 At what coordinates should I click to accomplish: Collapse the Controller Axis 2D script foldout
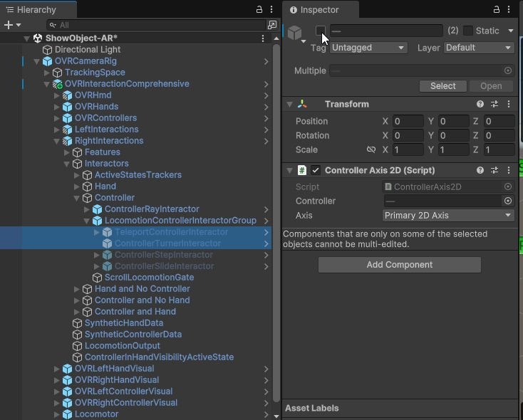pos(289,171)
